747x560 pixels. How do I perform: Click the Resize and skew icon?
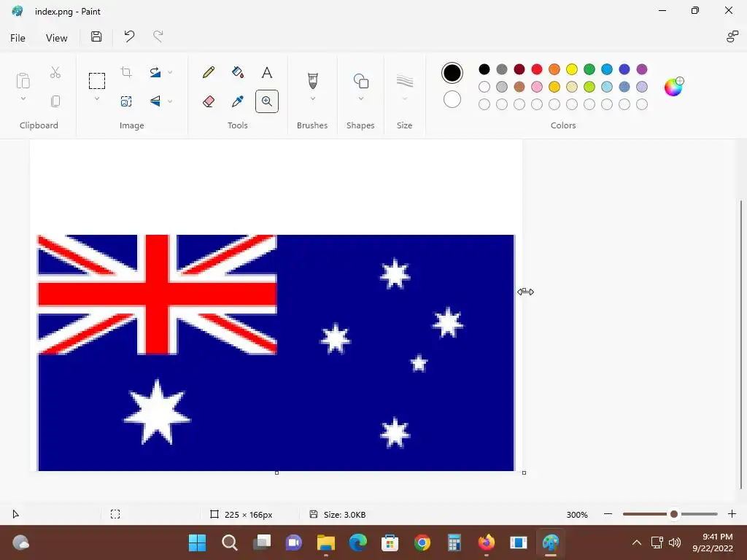click(x=126, y=101)
